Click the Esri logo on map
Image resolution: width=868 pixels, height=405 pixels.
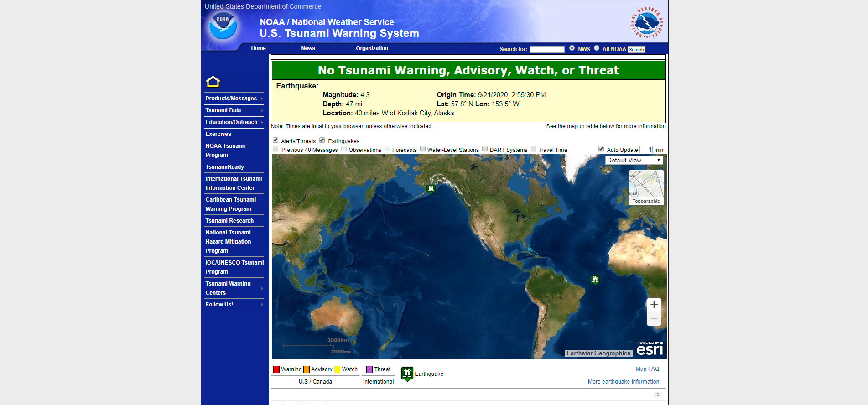tap(650, 349)
